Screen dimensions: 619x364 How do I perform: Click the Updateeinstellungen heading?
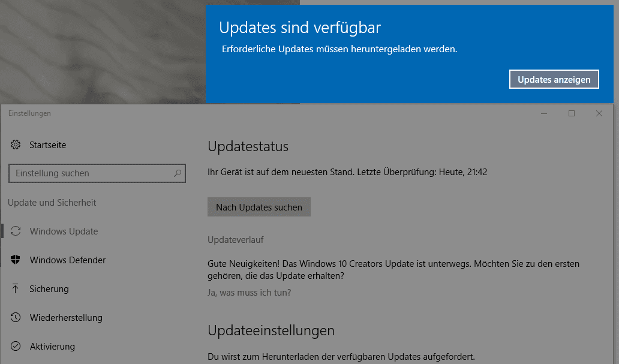tap(271, 330)
